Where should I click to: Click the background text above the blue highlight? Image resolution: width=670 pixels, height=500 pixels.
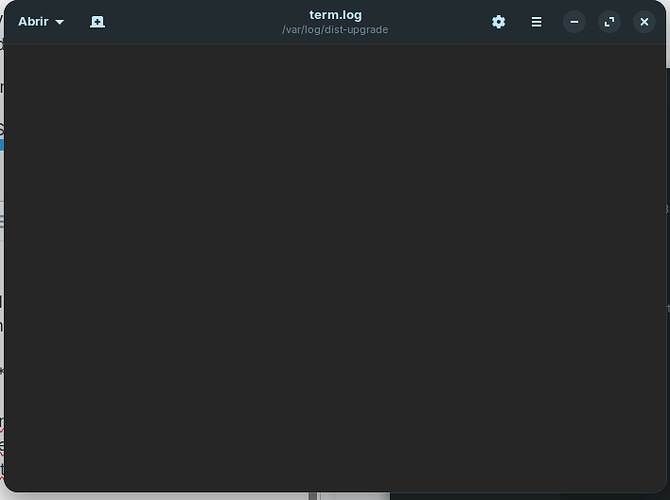click(x=2, y=128)
